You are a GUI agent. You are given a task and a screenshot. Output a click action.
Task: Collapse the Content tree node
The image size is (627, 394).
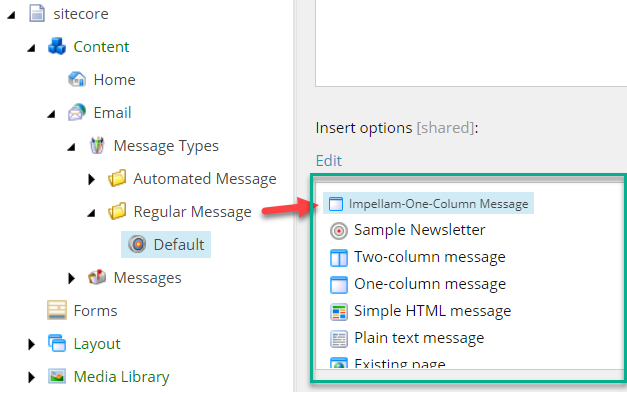[31, 48]
